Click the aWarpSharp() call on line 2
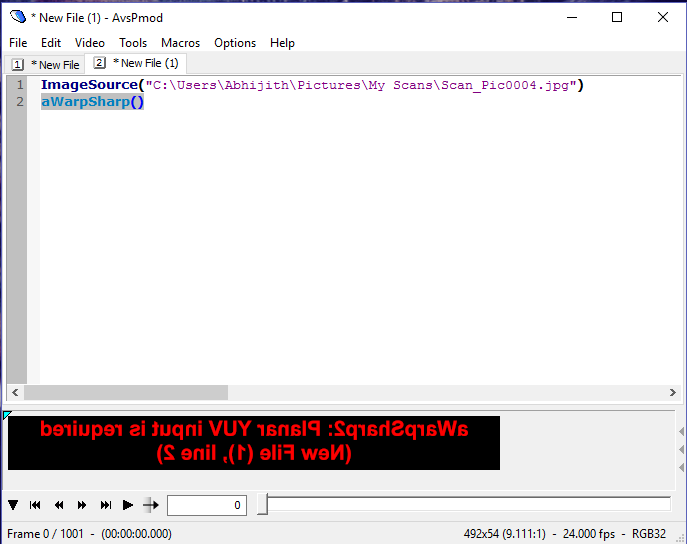This screenshot has width=687, height=544. (92, 102)
